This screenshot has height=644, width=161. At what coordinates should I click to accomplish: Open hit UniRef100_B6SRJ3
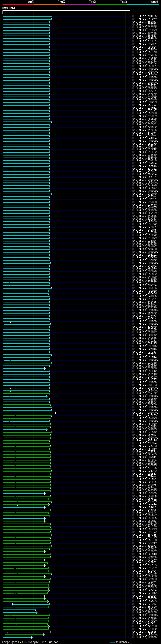[144, 22]
